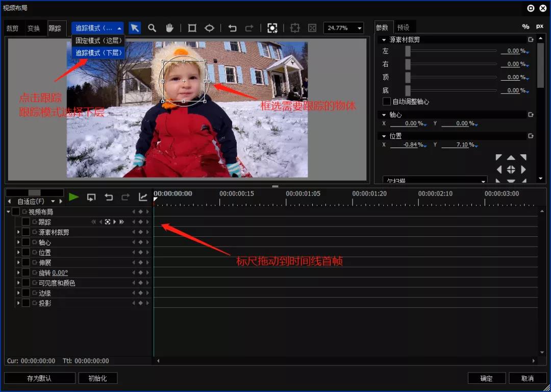Click the green play button

[x=74, y=197]
